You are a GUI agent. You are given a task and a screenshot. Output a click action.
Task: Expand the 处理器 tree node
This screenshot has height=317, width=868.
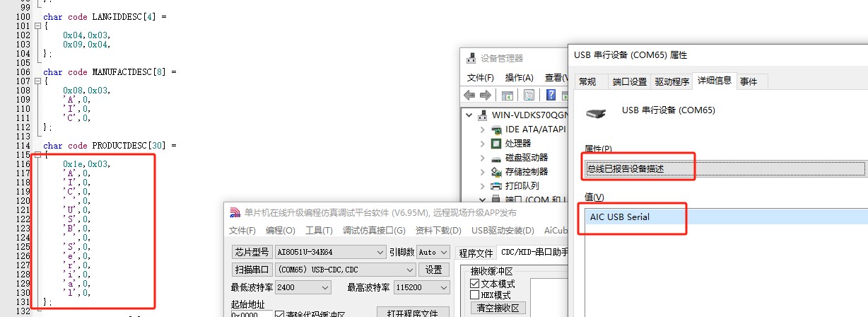[483, 144]
